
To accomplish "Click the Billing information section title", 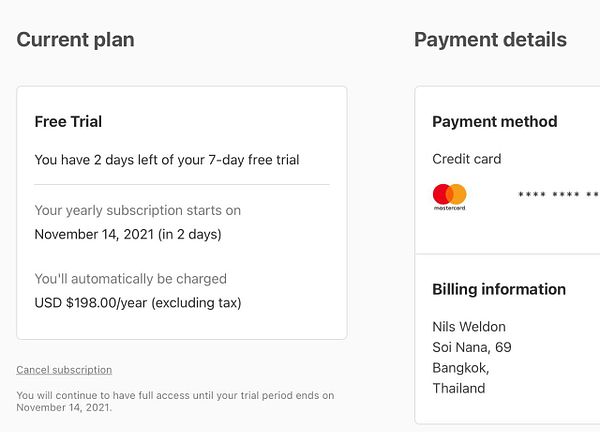I will pyautogui.click(x=498, y=290).
